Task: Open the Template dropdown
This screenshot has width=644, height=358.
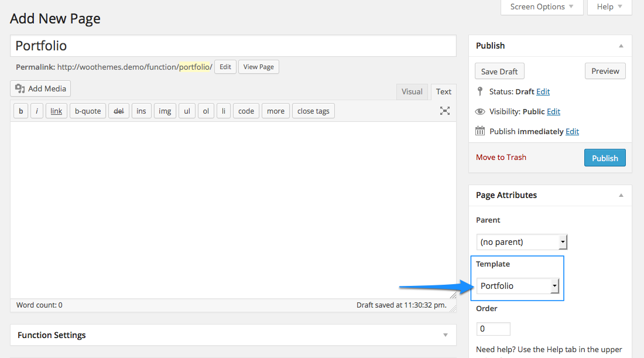Action: click(518, 286)
